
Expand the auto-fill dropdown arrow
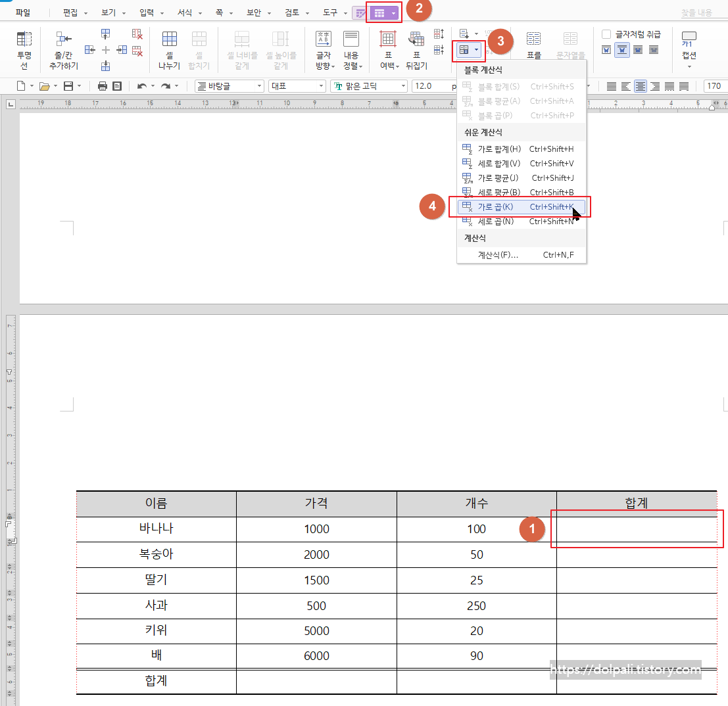[x=476, y=34]
